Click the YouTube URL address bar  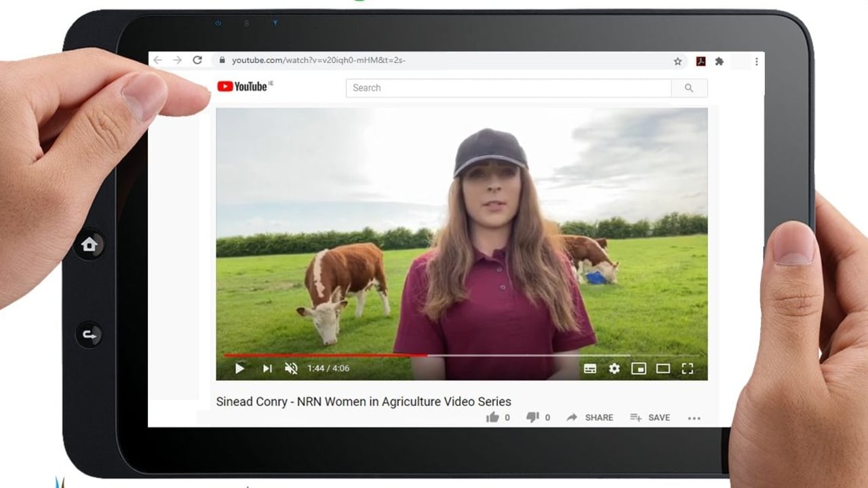click(449, 60)
